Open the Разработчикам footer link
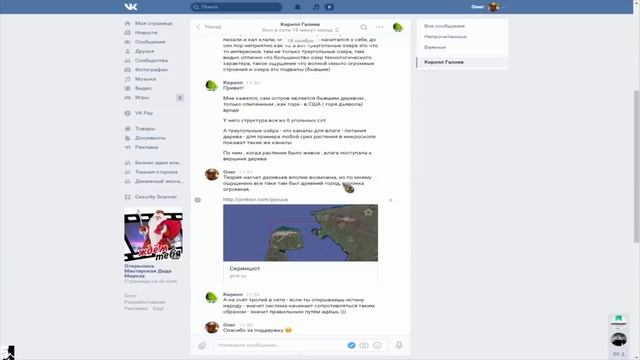Viewport: 640px width, 360px height. pyautogui.click(x=144, y=302)
